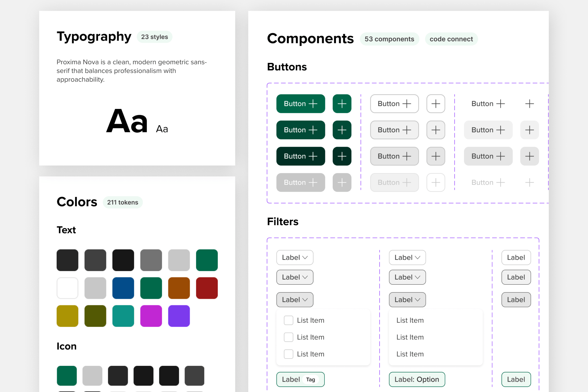
Task: Click the darkest green plus icon button
Action: (x=342, y=156)
